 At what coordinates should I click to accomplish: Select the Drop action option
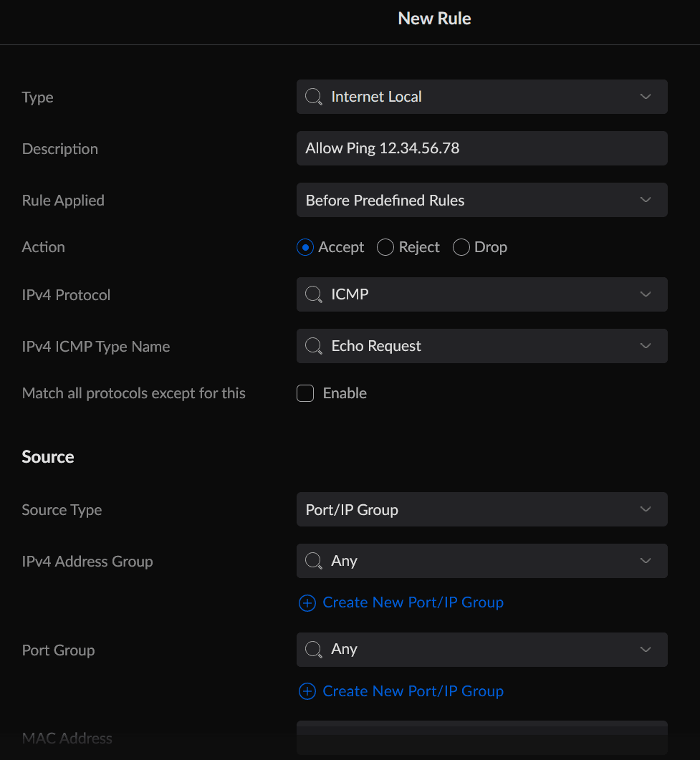(x=461, y=247)
